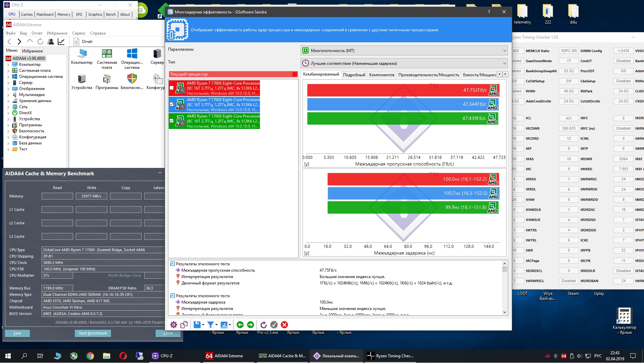
Task: Click the blue floppy save icon
Action: [x=197, y=325]
